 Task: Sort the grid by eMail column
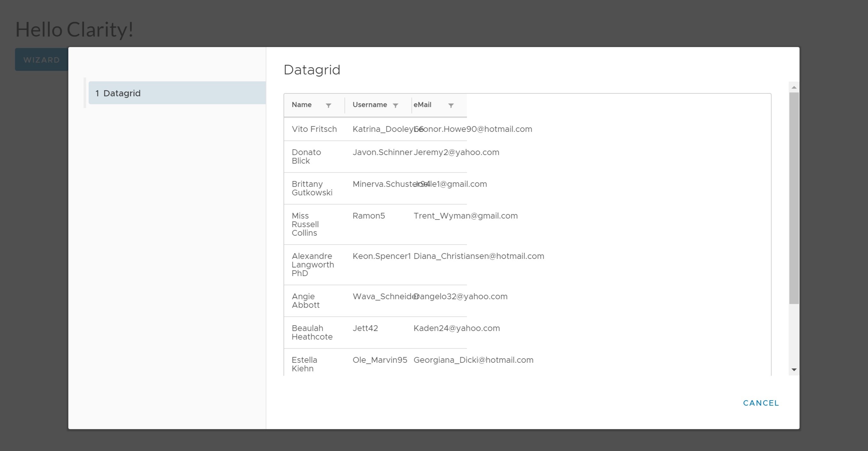click(422, 104)
